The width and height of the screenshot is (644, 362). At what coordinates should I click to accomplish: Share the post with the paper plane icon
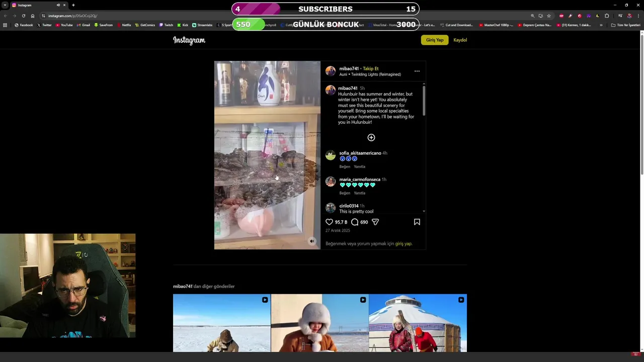(375, 222)
